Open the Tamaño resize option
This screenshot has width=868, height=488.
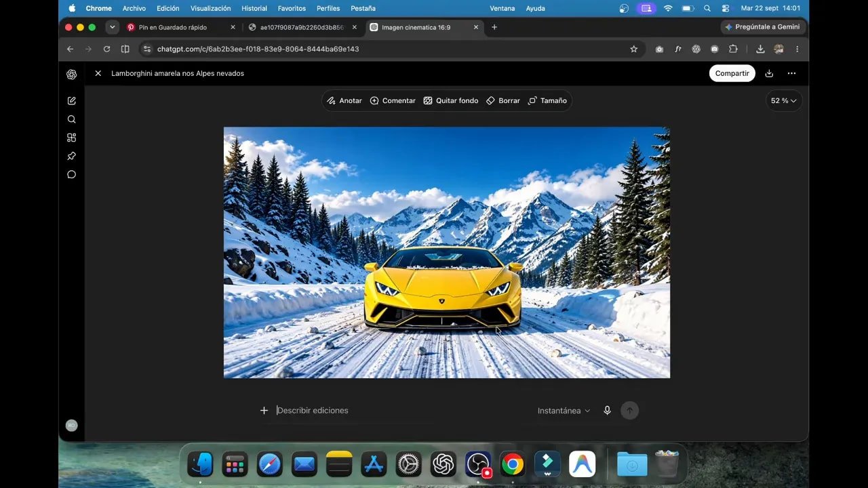click(x=547, y=100)
